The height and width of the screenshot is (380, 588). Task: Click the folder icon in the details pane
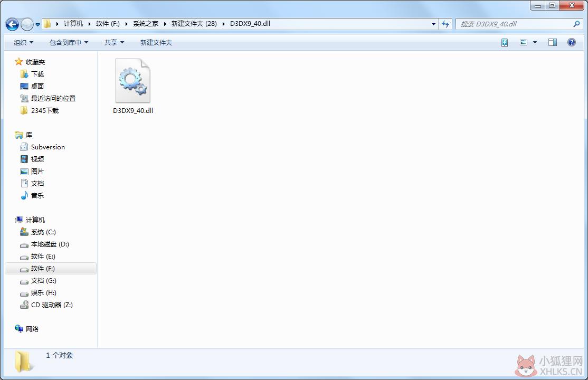(23, 361)
